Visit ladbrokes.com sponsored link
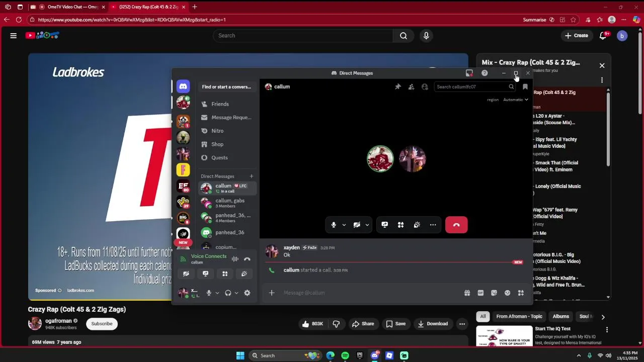 pos(80,290)
